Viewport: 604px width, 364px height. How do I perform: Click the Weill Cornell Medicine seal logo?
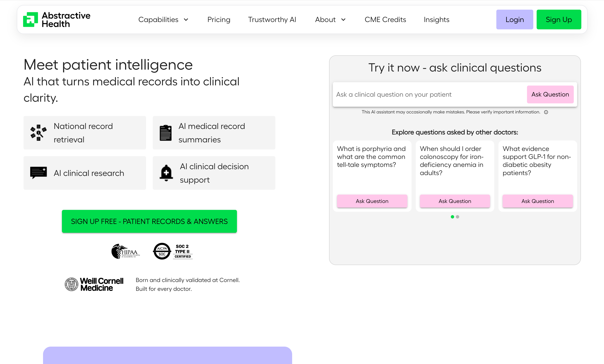point(71,284)
